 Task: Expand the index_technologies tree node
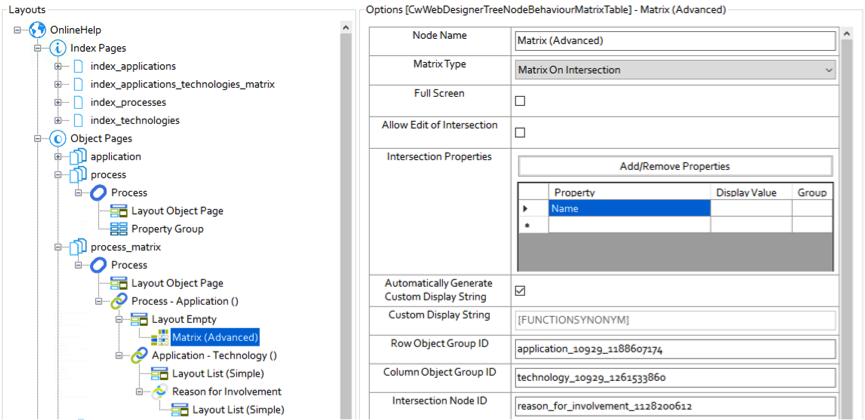click(x=58, y=120)
